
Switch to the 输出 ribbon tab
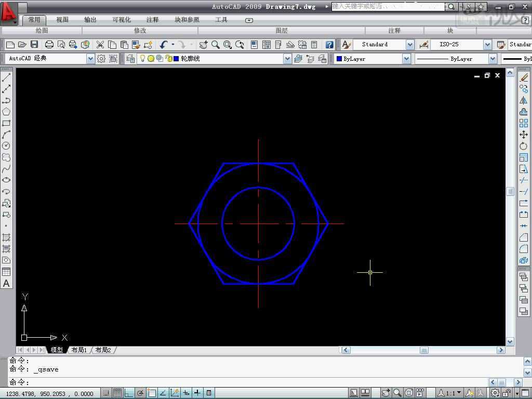point(90,20)
